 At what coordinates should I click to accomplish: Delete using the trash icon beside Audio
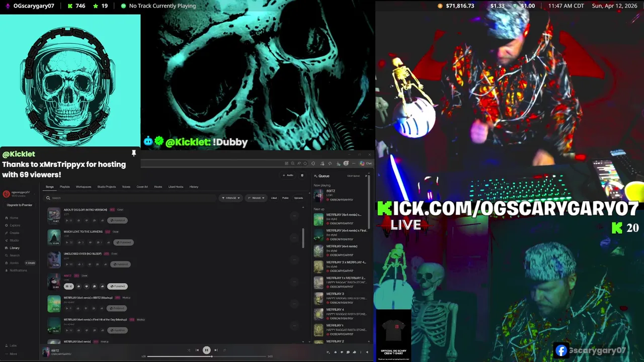[302, 175]
